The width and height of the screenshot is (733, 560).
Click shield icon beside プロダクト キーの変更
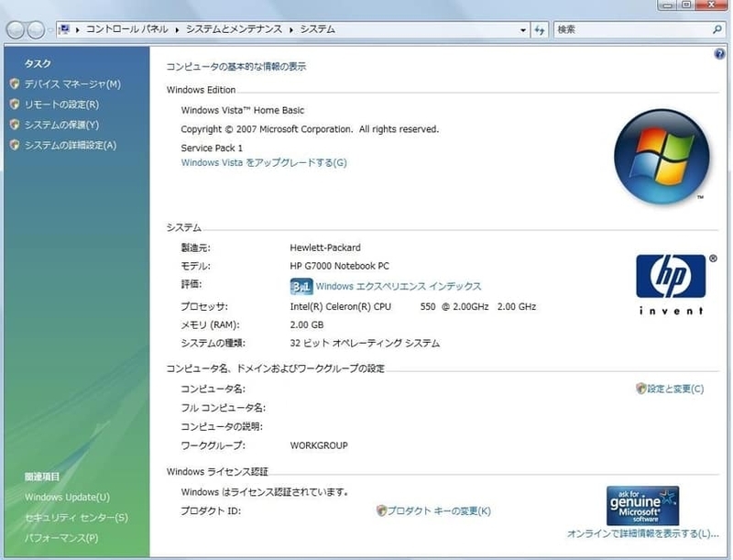pos(381,511)
